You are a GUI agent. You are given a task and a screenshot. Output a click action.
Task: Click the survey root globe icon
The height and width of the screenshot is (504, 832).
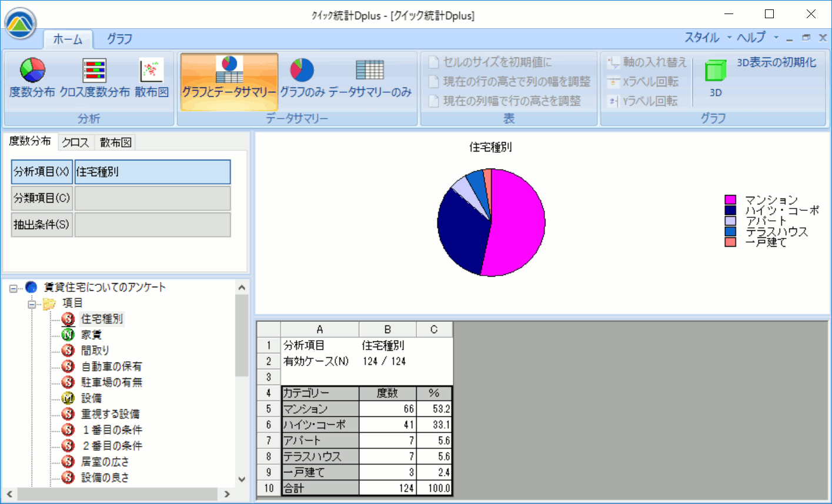tap(31, 287)
